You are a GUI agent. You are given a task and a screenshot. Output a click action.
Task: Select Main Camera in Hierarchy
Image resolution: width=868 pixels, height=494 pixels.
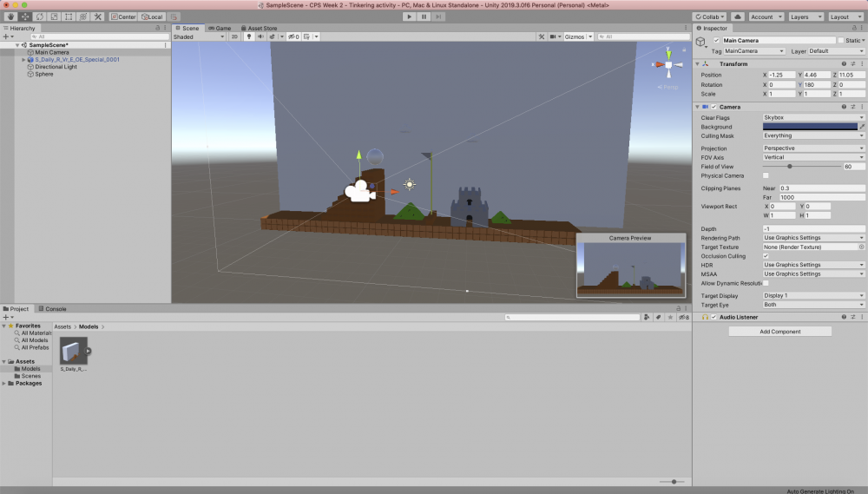click(52, 52)
